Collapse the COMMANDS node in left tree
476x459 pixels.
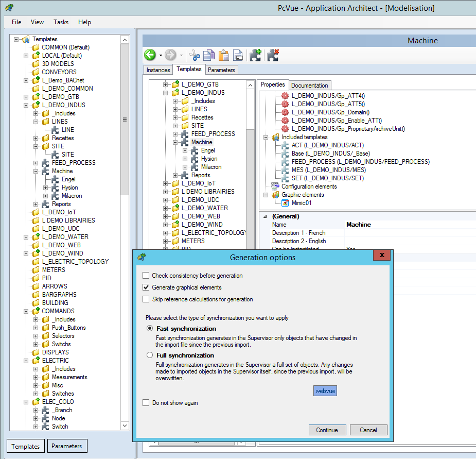(x=26, y=311)
